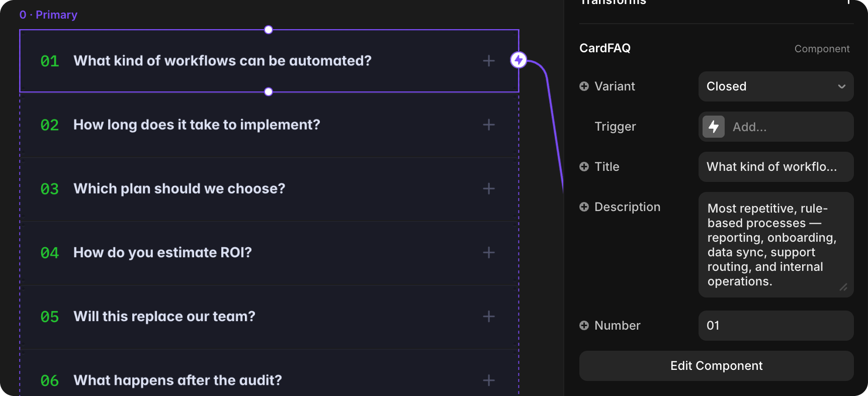The image size is (868, 396).
Task: Click the 'Component' label in properties panel
Action: (822, 49)
